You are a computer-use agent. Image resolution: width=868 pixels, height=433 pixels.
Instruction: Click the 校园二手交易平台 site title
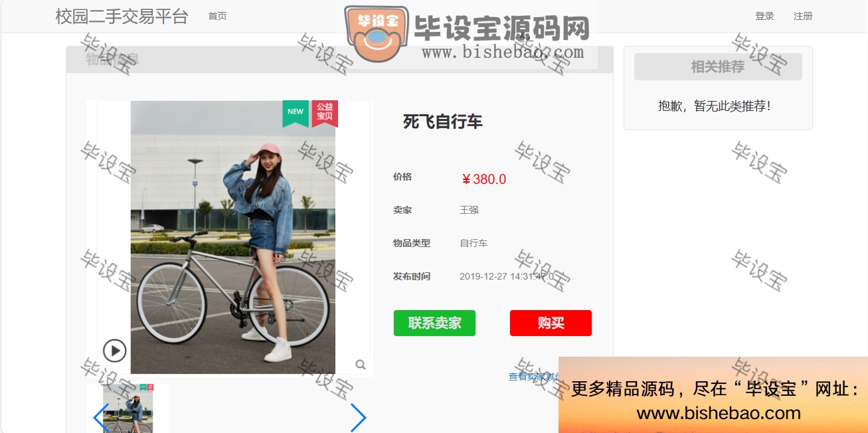tap(122, 17)
